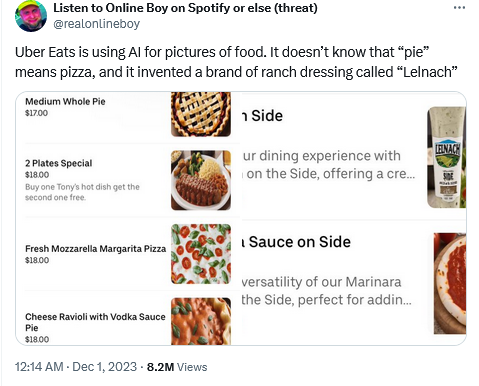
Task: Open the Lelnach ranch dressing bottle image
Action: (x=447, y=157)
